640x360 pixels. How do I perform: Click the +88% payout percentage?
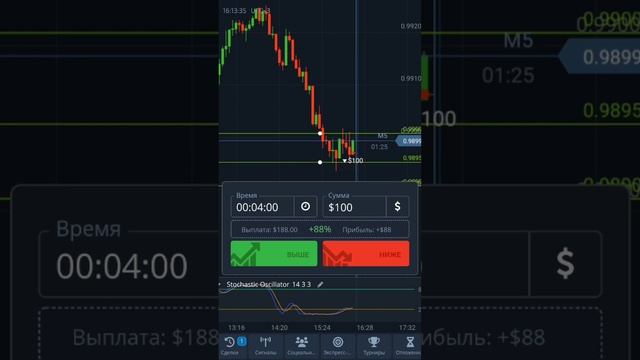pos(320,229)
